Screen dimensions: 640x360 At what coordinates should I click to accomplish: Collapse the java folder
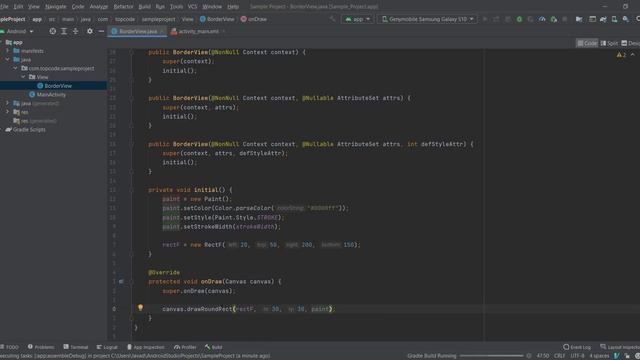pos(7,59)
